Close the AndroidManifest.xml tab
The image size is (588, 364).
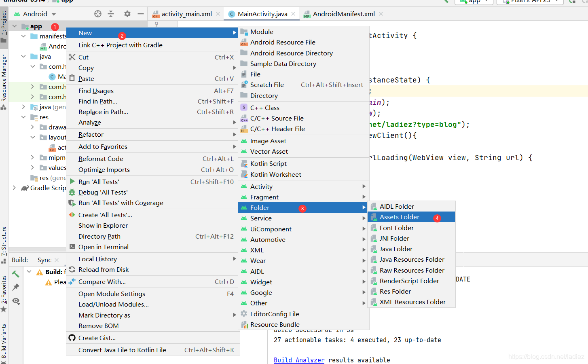pos(381,14)
